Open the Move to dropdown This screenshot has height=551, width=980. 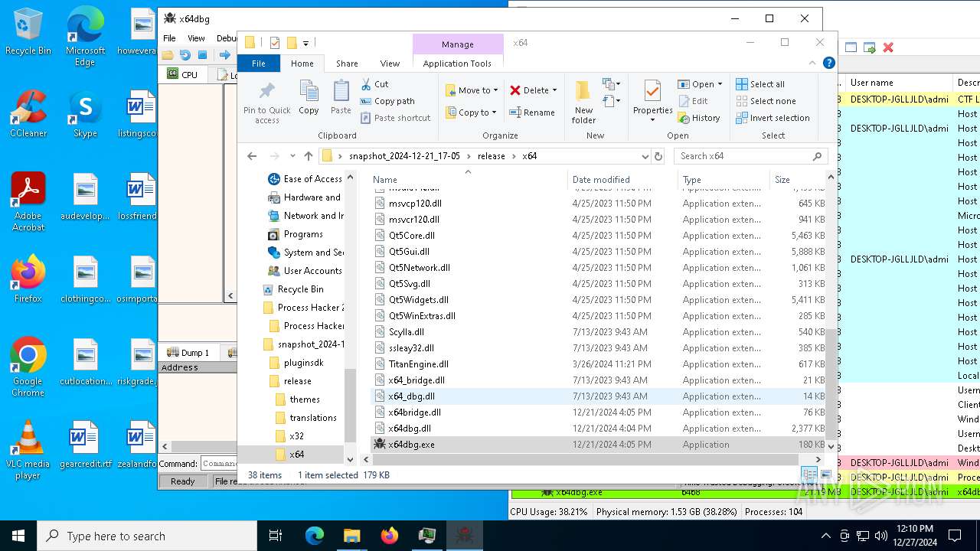(x=472, y=90)
